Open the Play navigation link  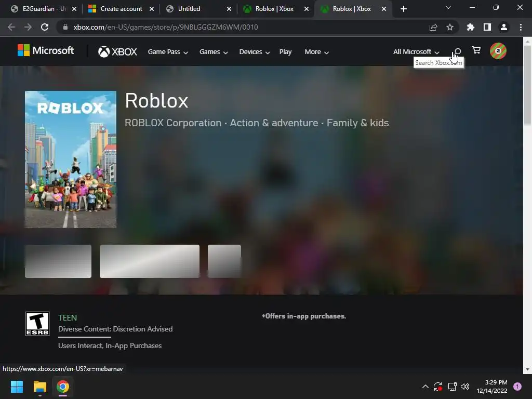[x=285, y=52]
